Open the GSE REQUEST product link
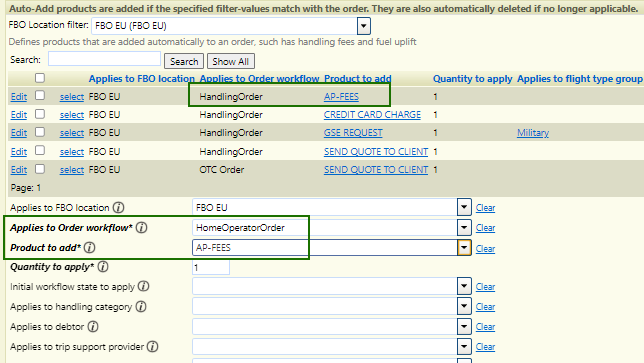This screenshot has width=644, height=363. 353,133
